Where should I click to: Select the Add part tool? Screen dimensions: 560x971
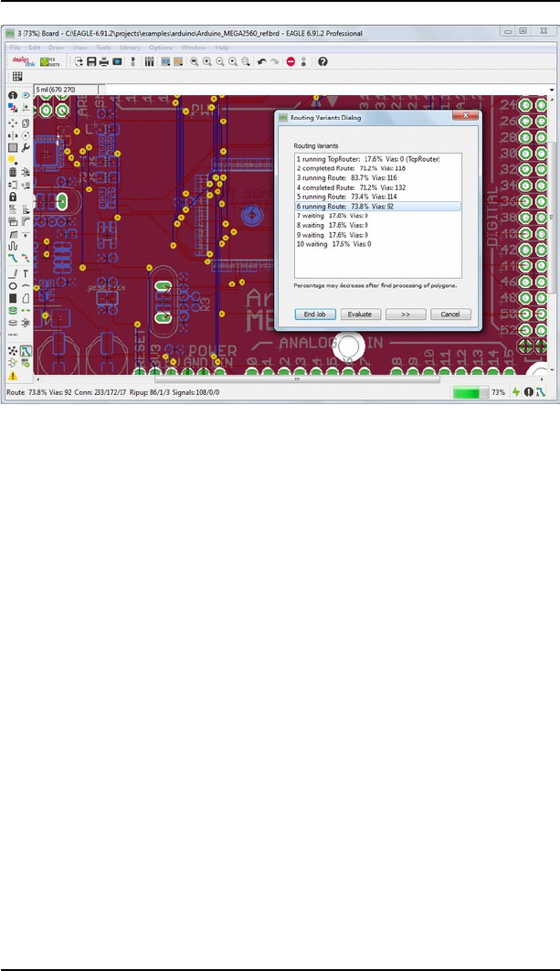26,172
